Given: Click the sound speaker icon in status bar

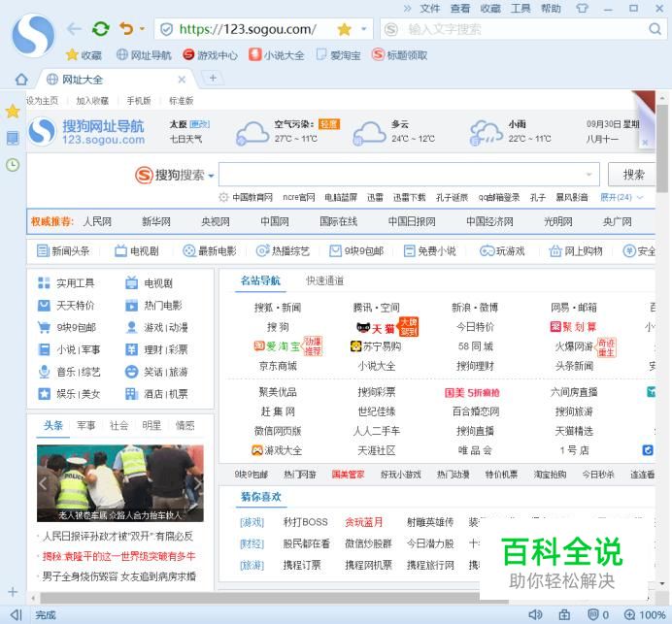Looking at the screenshot, I should tap(535, 614).
